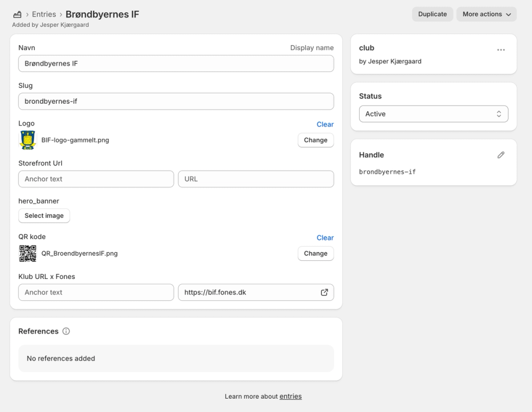
Task: Click the QR_BroendbyernesIF.png filename
Action: point(79,253)
